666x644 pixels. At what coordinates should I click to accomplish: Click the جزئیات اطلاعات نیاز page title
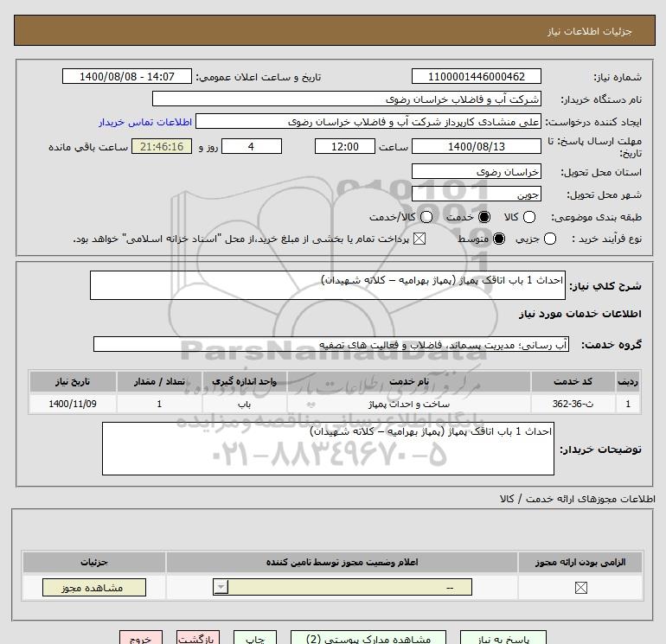click(x=590, y=31)
